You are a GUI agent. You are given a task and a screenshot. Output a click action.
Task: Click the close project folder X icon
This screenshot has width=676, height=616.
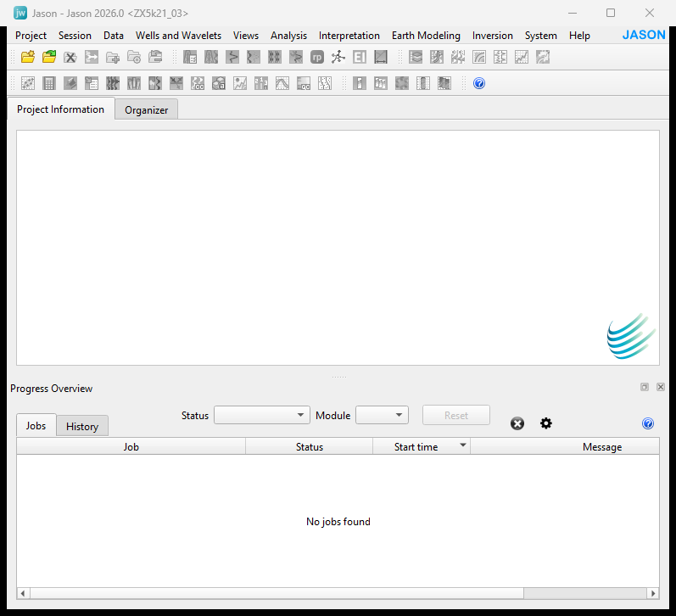coord(70,57)
